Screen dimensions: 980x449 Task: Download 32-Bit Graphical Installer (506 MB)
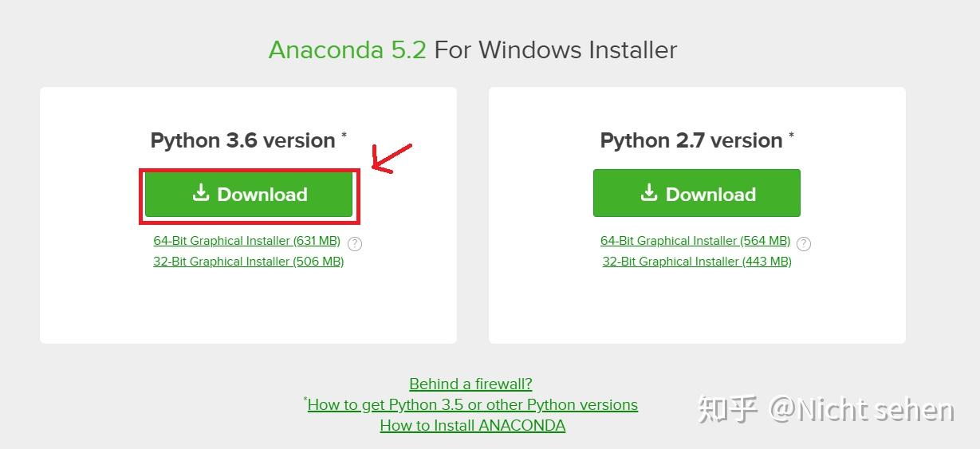[248, 262]
